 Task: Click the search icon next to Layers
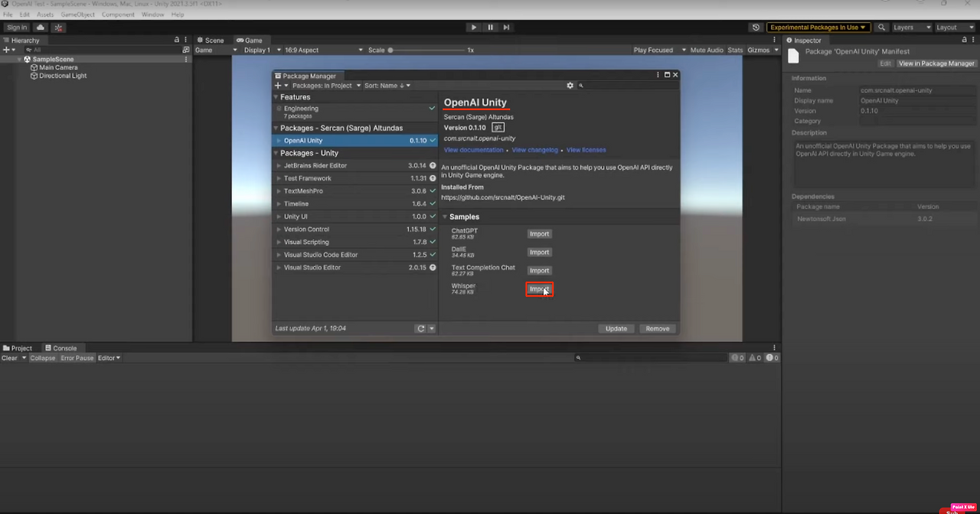click(880, 27)
